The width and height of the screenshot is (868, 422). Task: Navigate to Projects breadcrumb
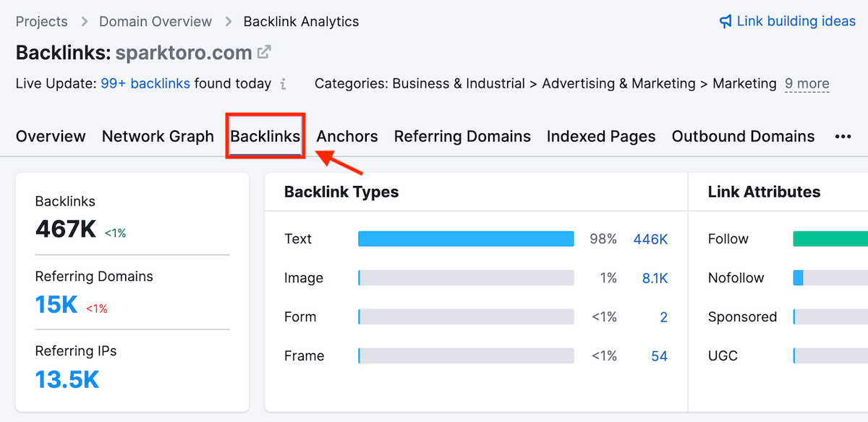(x=42, y=21)
